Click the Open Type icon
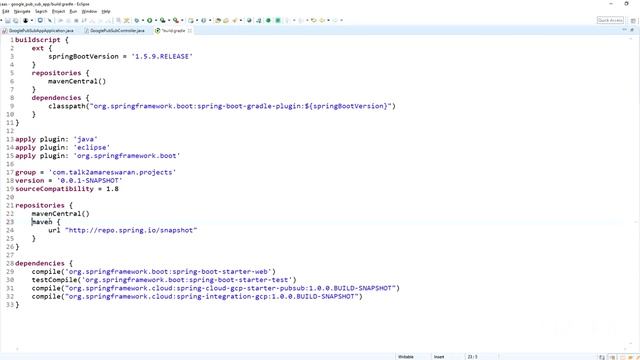The height and width of the screenshot is (360, 640). click(218, 20)
